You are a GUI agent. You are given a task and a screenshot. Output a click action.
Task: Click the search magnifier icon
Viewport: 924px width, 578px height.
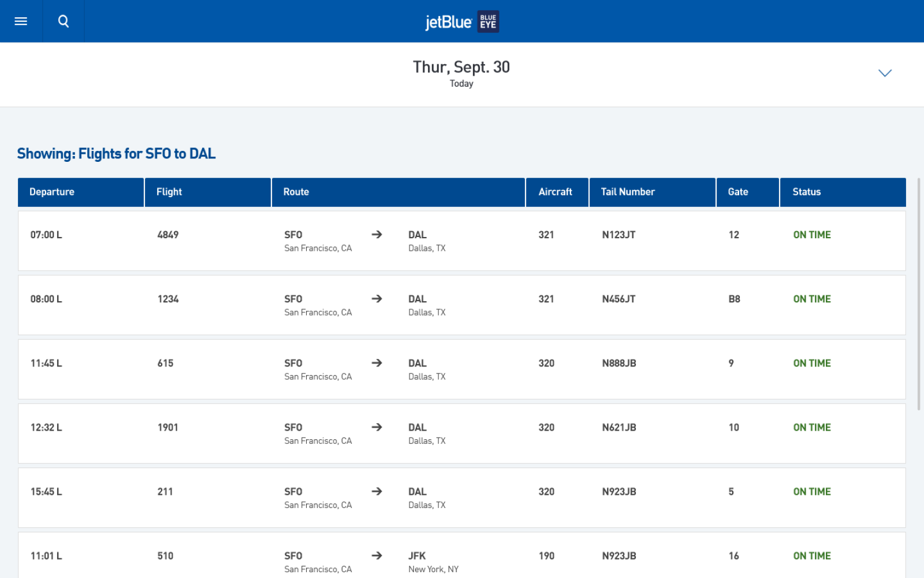(64, 21)
